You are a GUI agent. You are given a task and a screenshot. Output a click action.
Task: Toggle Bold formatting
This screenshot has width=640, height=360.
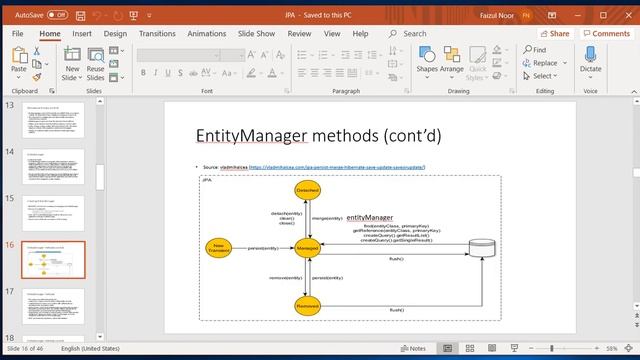[143, 73]
